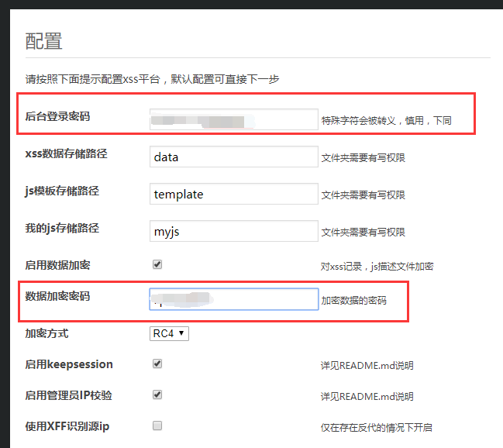Focus the xss数据存储路径 field containing data

tap(234, 157)
